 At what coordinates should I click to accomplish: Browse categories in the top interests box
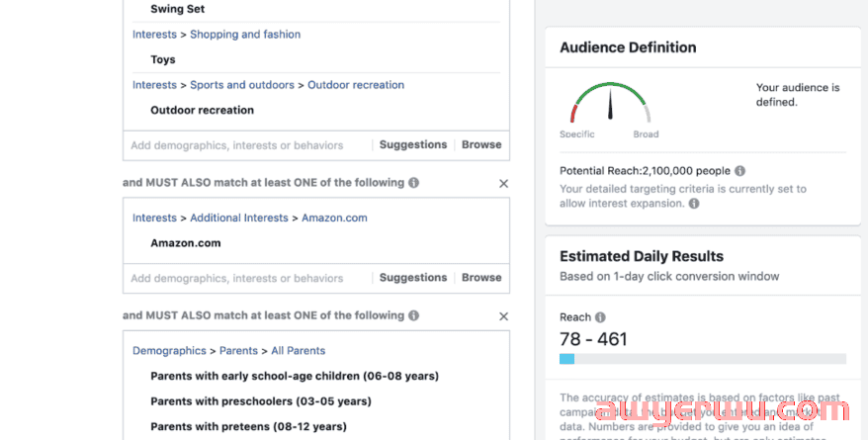pyautogui.click(x=481, y=144)
